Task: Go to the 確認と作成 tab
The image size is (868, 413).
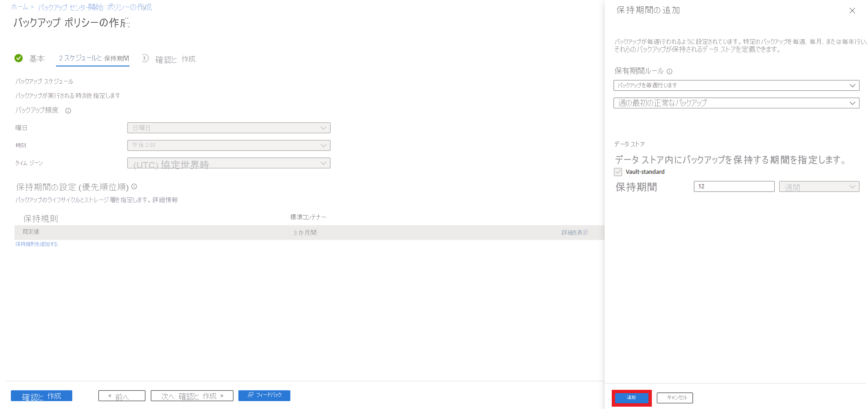Action: (175, 59)
